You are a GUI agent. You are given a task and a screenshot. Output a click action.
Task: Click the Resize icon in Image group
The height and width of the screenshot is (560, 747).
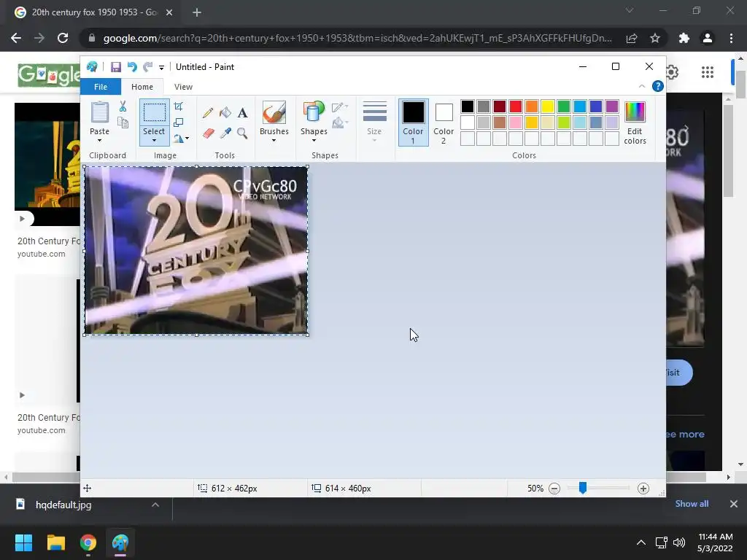tap(179, 122)
